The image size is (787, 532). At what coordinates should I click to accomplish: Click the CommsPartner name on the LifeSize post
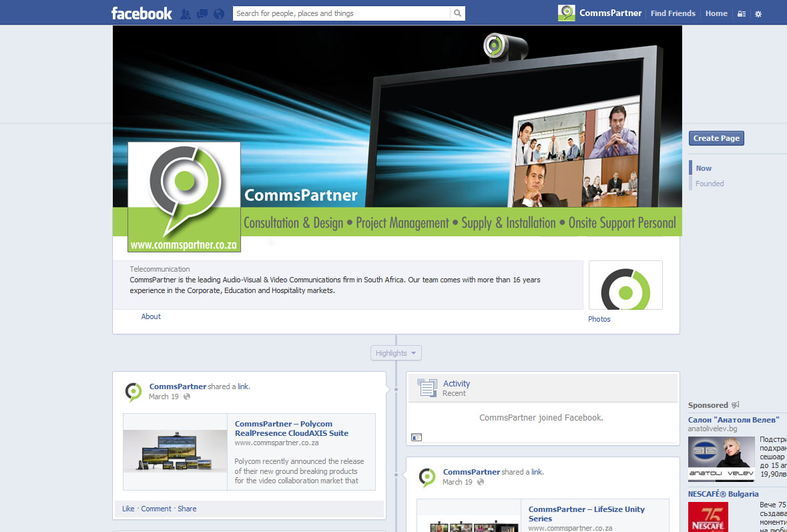(471, 472)
